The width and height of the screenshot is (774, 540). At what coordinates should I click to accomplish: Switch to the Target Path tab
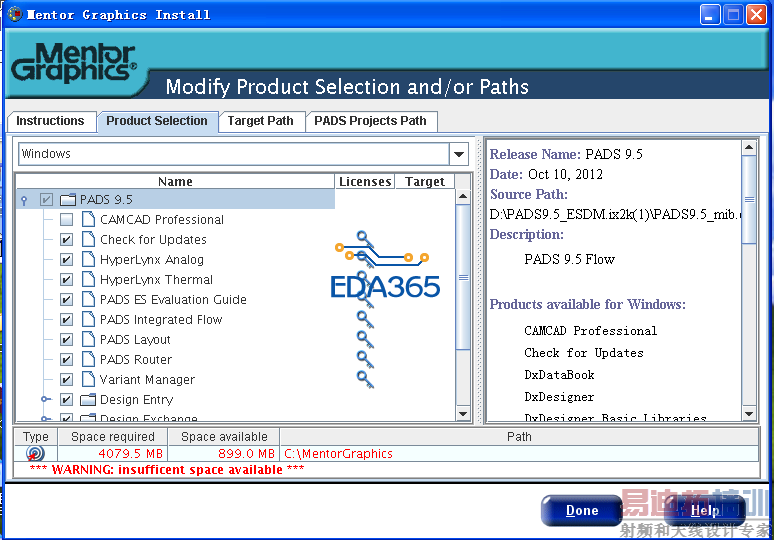(x=261, y=121)
